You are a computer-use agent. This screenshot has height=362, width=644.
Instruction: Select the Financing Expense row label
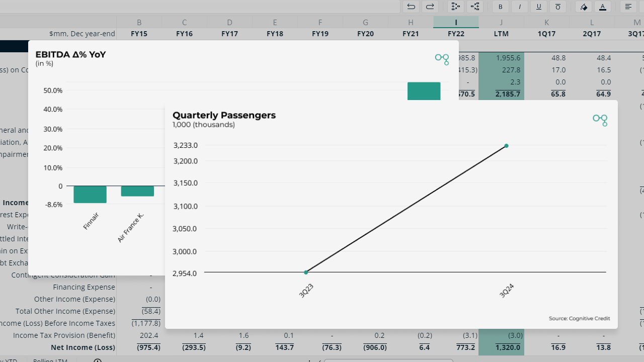[x=84, y=287]
